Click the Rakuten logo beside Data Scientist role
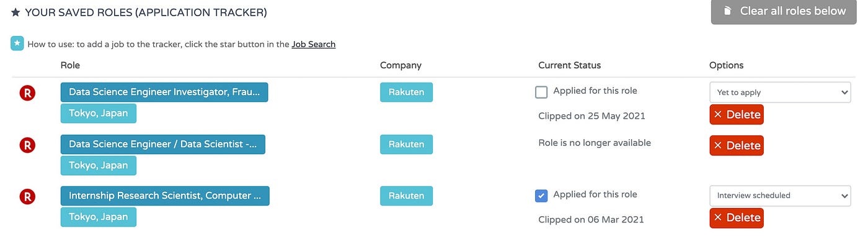The width and height of the screenshot is (868, 236). click(x=27, y=145)
